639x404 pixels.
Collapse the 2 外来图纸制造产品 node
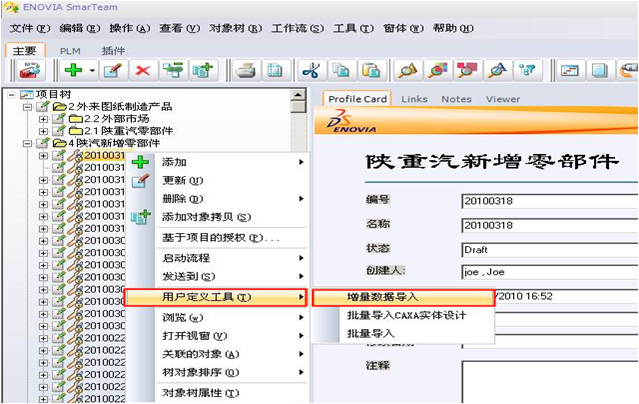tap(27, 107)
